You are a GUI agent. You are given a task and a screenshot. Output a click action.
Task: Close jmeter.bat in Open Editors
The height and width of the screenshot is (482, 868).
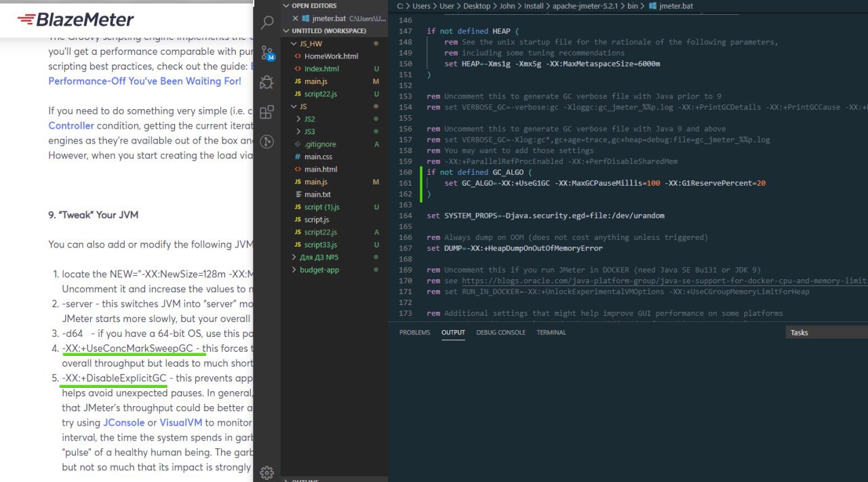(296, 18)
